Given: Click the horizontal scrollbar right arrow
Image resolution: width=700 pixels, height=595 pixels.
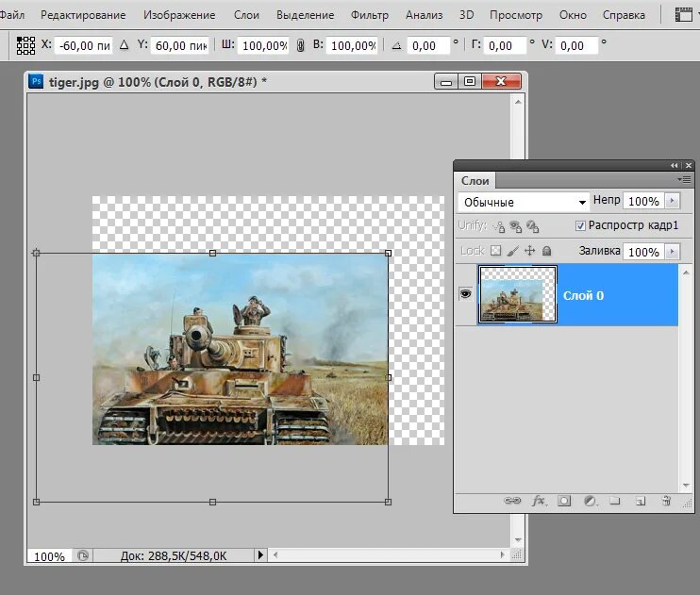Looking at the screenshot, I should [503, 554].
